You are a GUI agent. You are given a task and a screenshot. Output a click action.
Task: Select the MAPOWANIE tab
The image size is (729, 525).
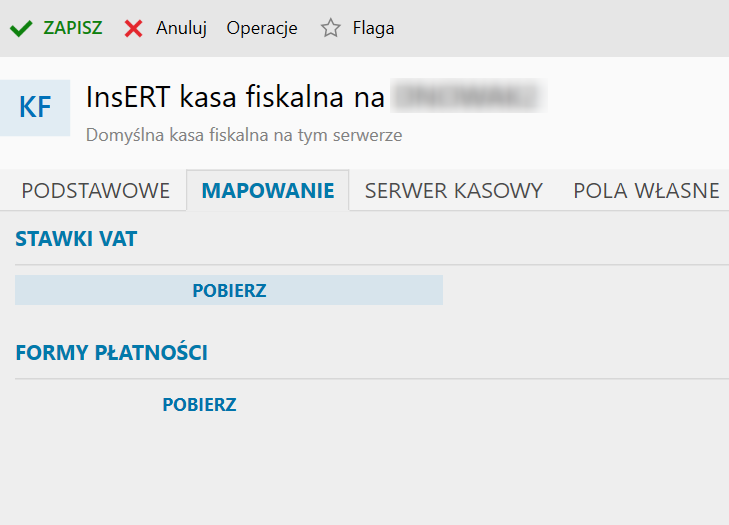[268, 191]
